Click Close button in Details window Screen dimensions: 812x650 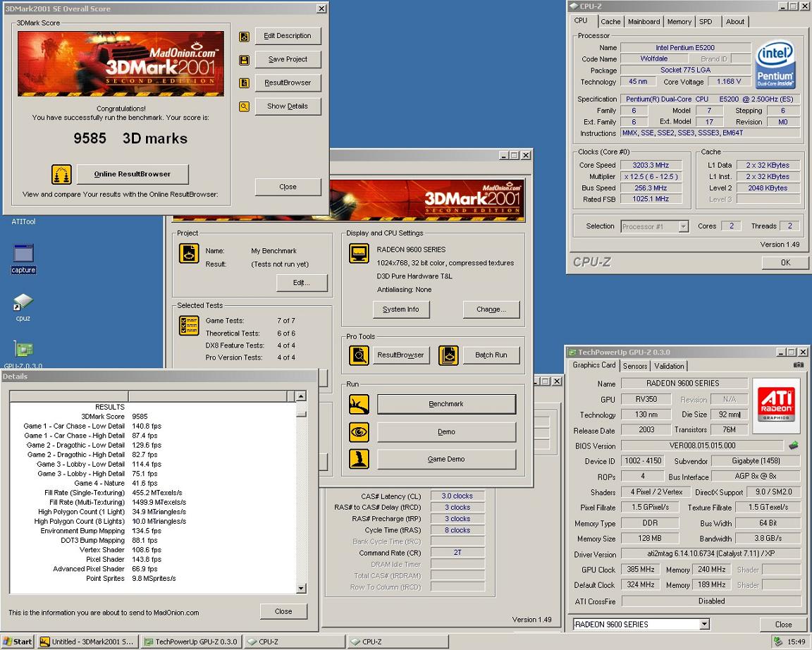(283, 612)
